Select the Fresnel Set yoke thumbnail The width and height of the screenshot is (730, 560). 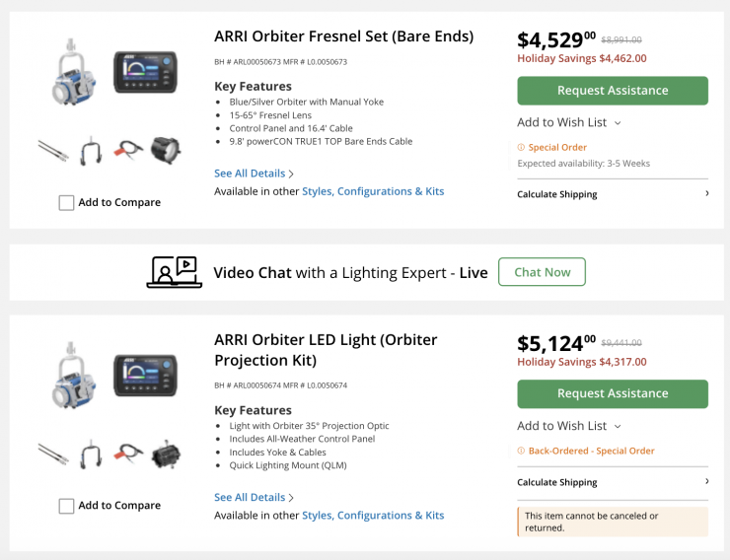click(91, 150)
